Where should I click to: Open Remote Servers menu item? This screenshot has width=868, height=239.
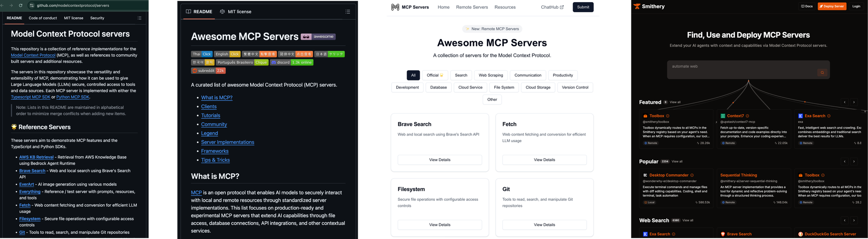click(472, 7)
